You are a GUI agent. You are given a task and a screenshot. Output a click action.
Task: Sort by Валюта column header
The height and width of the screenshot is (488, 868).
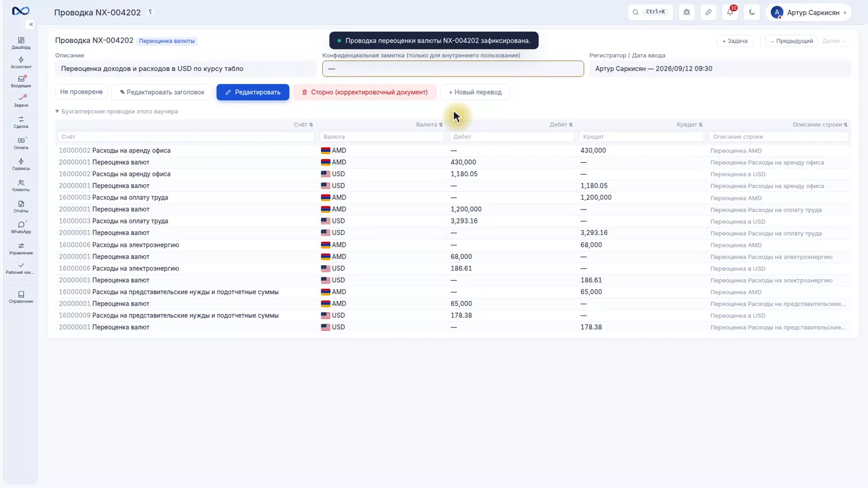(x=429, y=125)
